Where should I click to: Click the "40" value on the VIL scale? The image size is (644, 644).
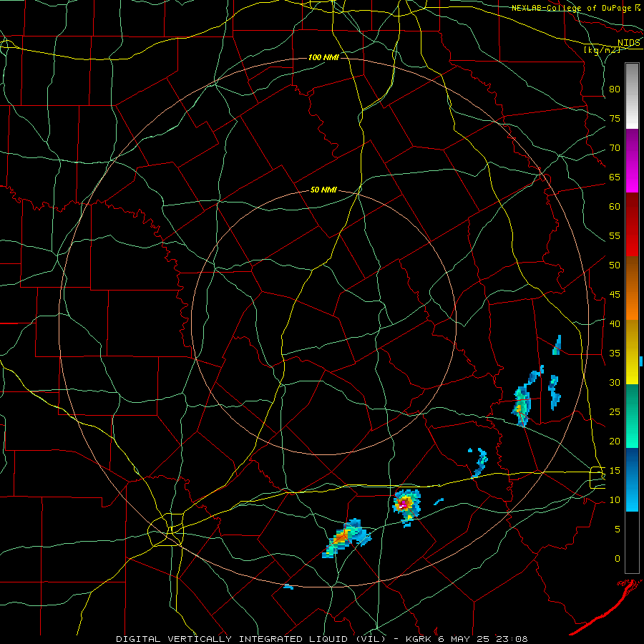[615, 324]
